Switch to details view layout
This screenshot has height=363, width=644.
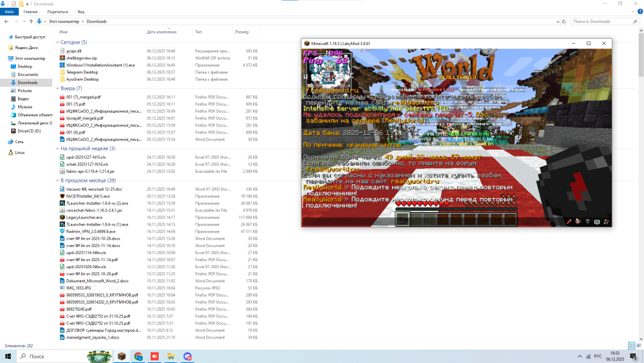pos(632,346)
